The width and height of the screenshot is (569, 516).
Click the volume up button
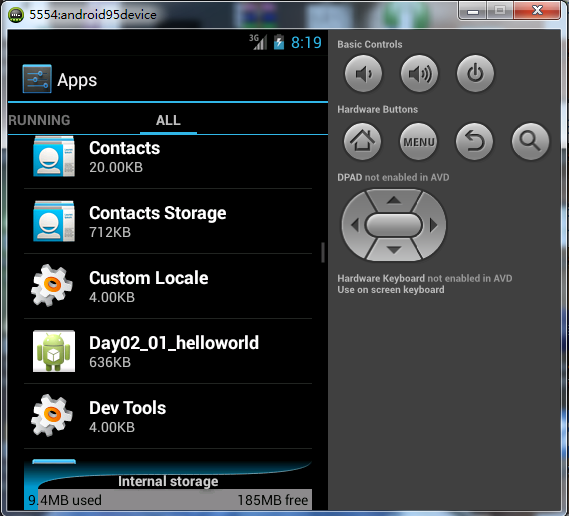pos(419,73)
